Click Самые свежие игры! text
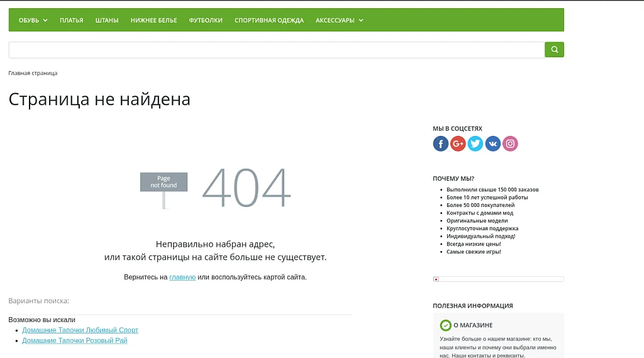Viewport: 644px width, 358px height. coord(474,252)
